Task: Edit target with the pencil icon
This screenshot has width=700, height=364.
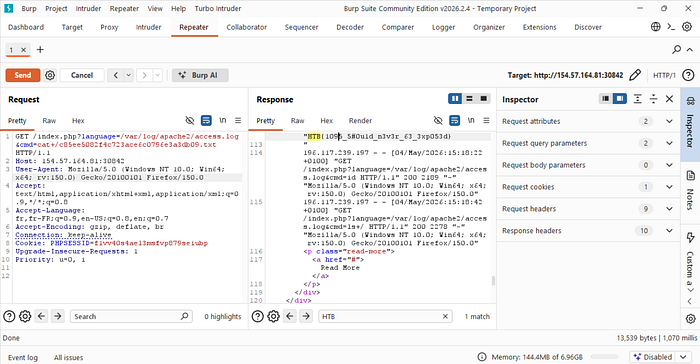Action: (x=635, y=75)
